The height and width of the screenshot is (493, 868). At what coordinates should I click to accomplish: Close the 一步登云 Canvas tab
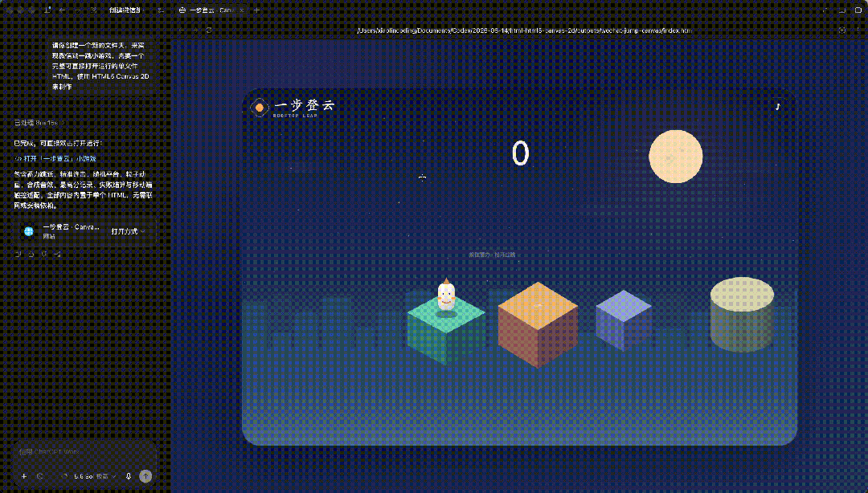(241, 10)
